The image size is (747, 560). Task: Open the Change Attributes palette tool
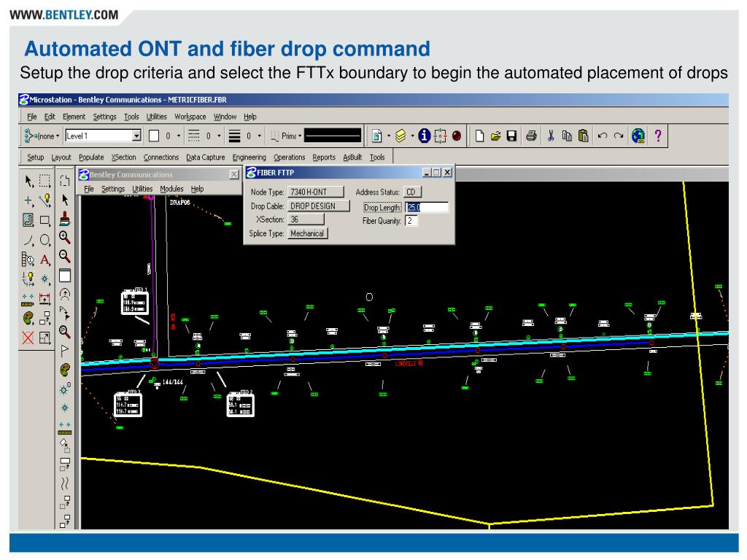(28, 318)
